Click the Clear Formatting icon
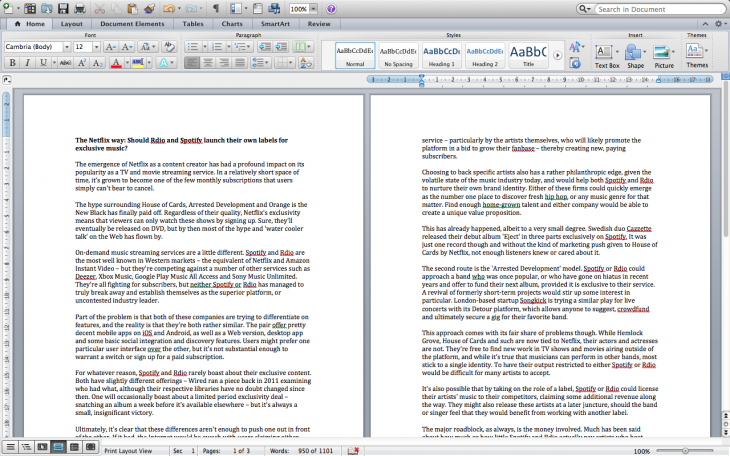730x456 pixels. point(169,47)
